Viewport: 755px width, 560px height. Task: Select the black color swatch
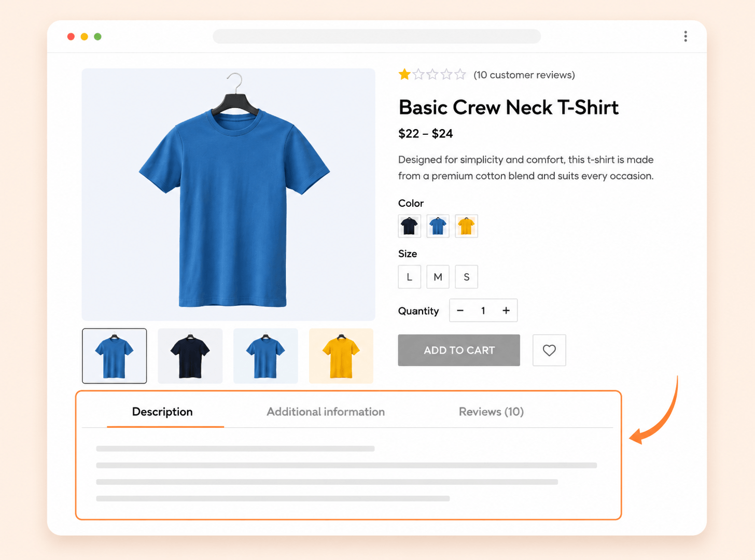[410, 226]
